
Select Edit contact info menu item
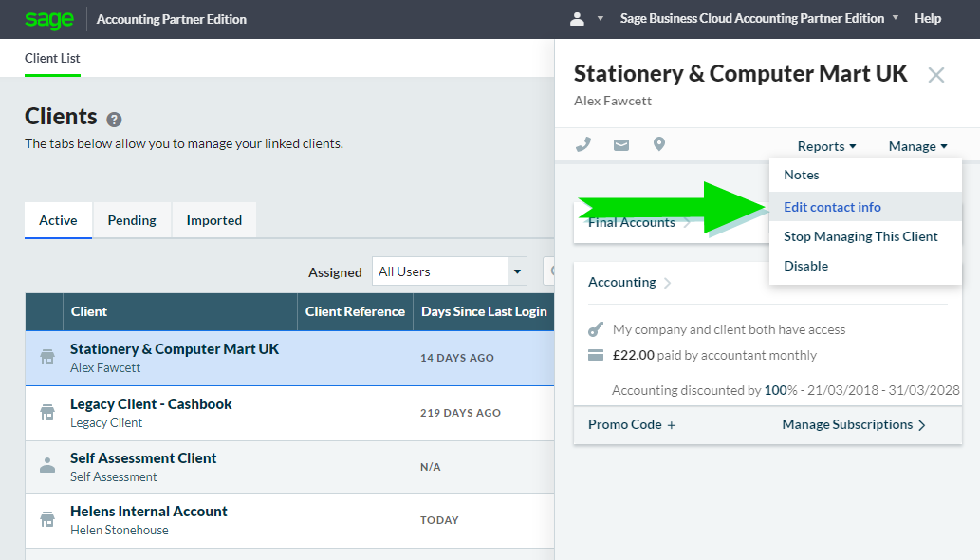point(832,207)
